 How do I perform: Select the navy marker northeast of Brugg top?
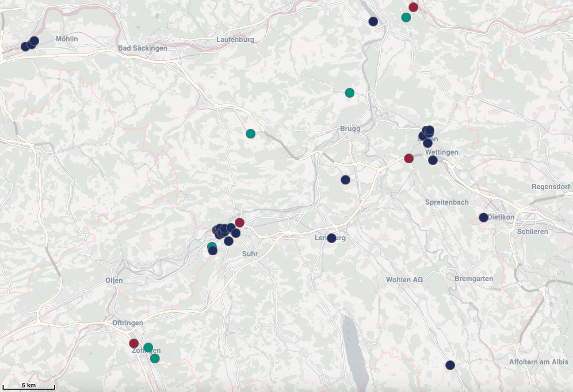[373, 21]
